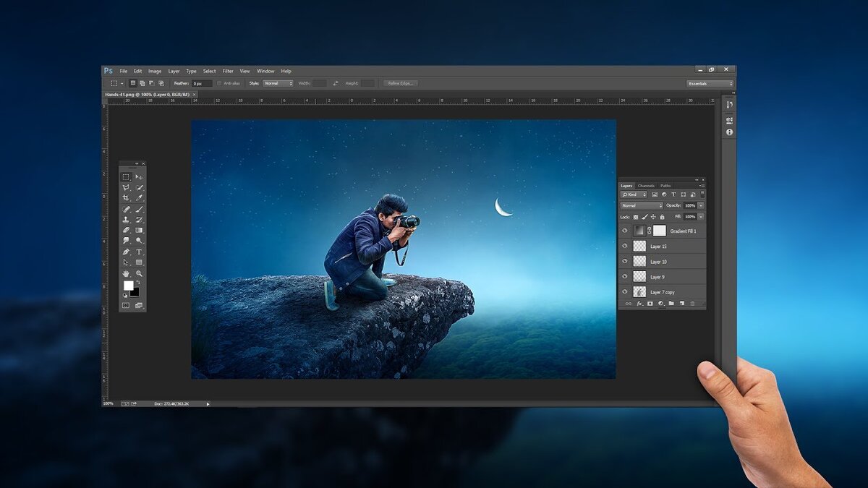
Task: Select the Quick Selection tool
Action: [139, 187]
